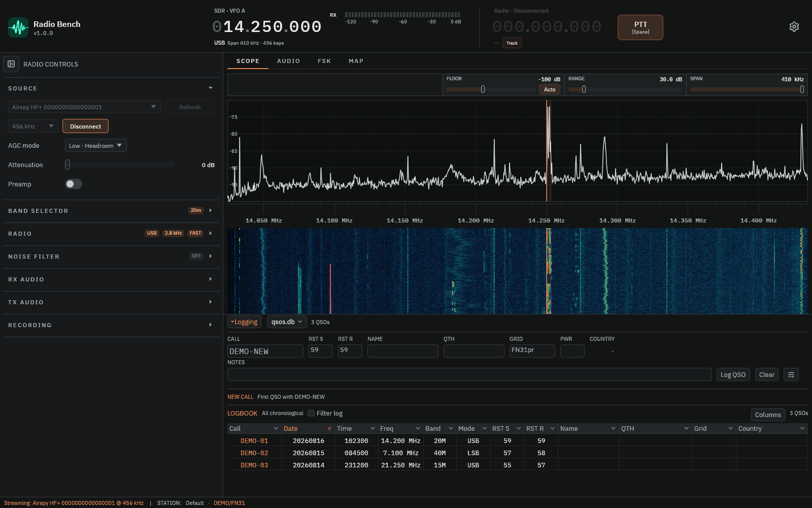Enable the Filter log checkbox
The image size is (812, 508).
(311, 413)
